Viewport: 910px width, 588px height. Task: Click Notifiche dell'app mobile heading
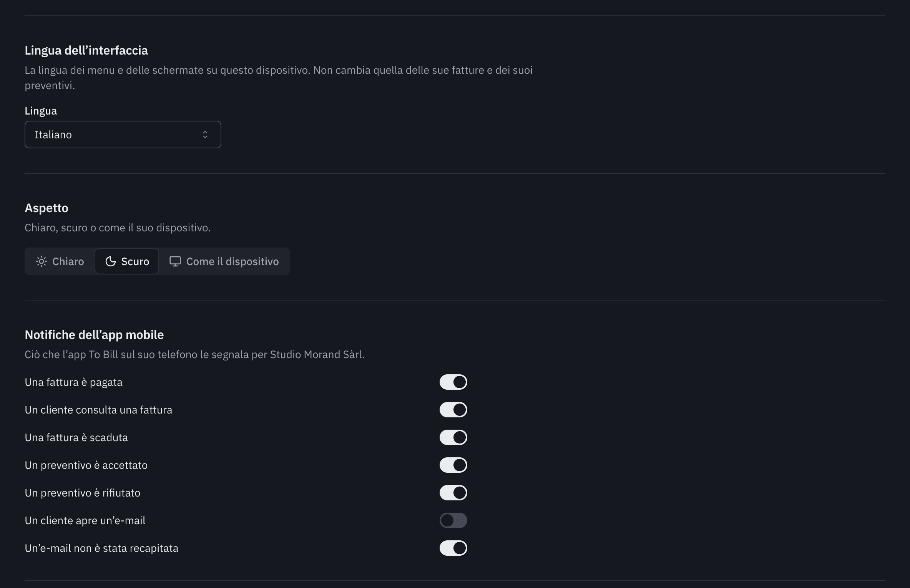point(94,335)
